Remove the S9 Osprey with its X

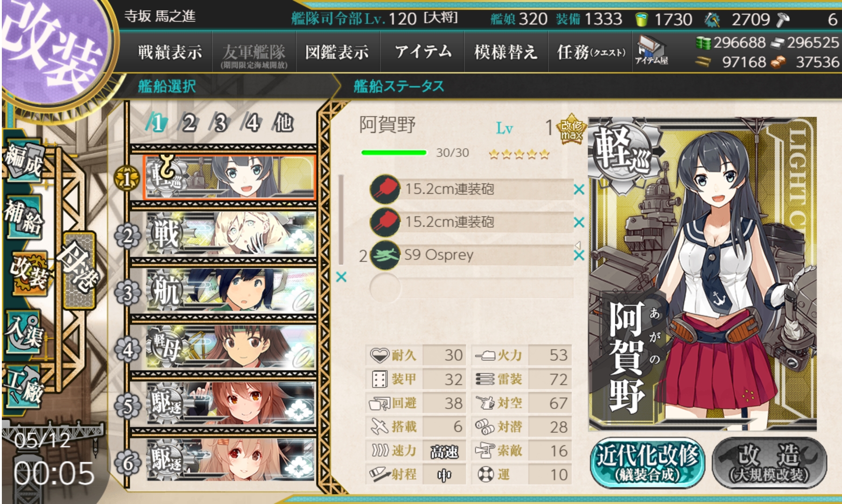point(579,255)
